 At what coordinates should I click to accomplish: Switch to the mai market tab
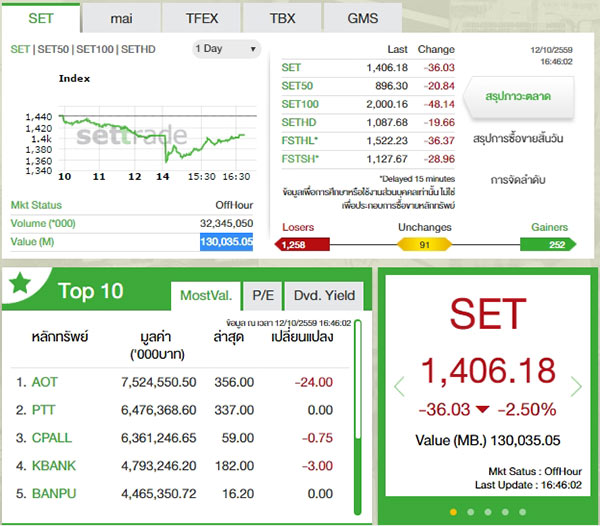121,18
